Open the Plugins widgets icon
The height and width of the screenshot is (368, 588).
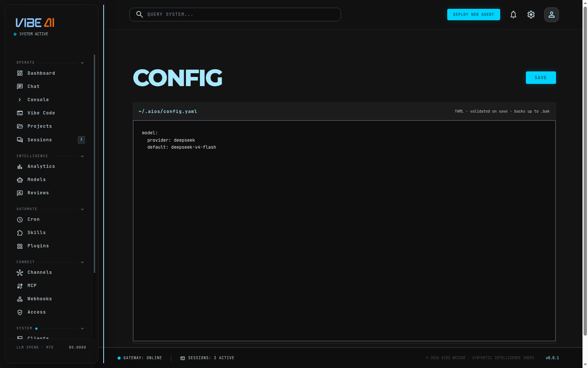pyautogui.click(x=20, y=246)
